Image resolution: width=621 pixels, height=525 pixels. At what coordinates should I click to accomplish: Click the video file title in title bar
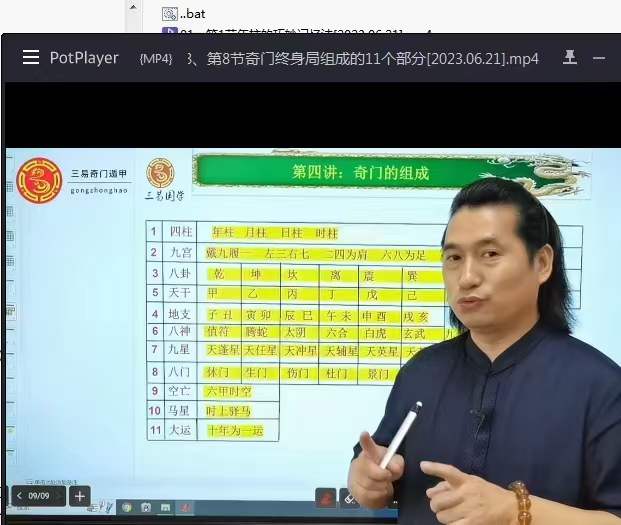362,59
